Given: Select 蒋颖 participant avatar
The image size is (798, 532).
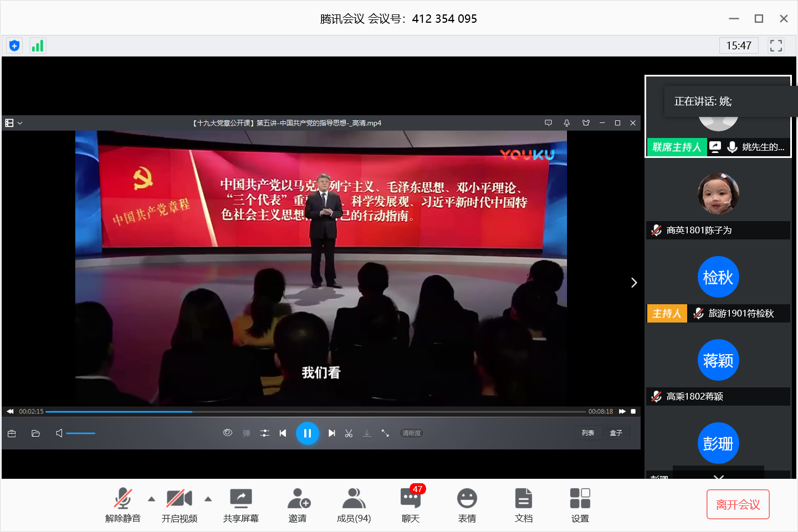Looking at the screenshot, I should pos(718,360).
